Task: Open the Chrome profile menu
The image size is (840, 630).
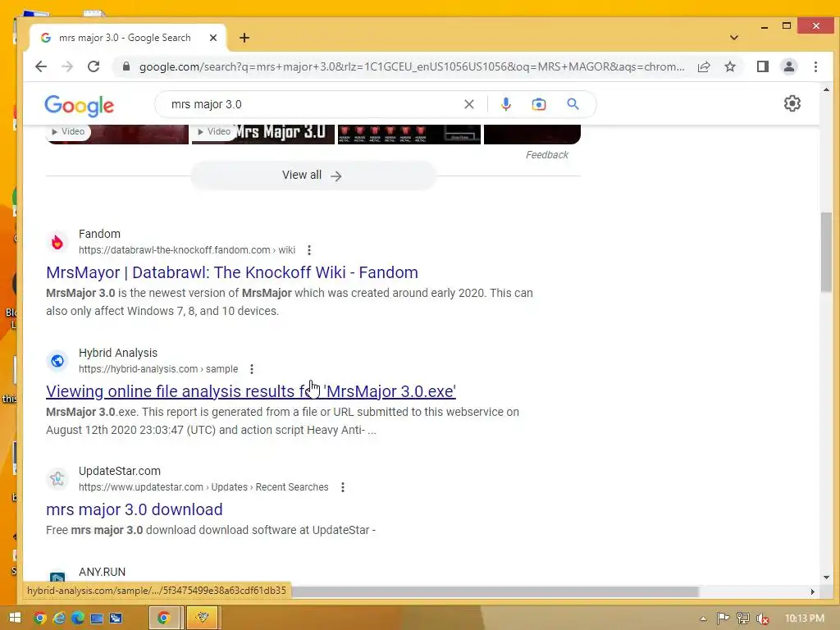Action: click(x=789, y=66)
